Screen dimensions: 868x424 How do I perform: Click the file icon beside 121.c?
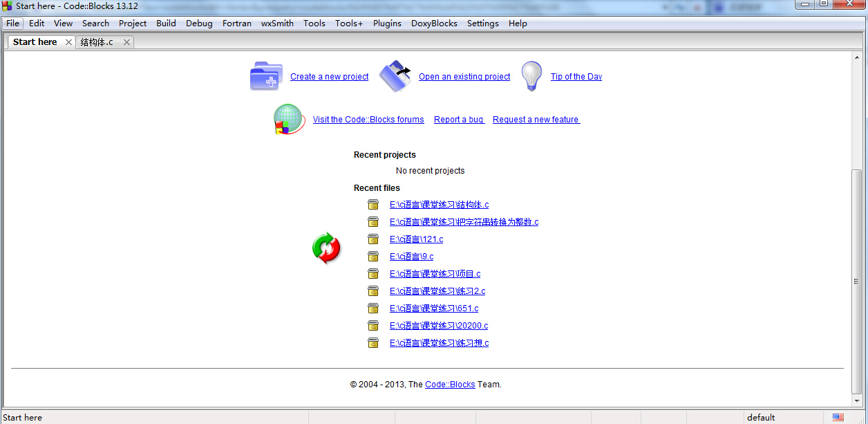pos(373,239)
